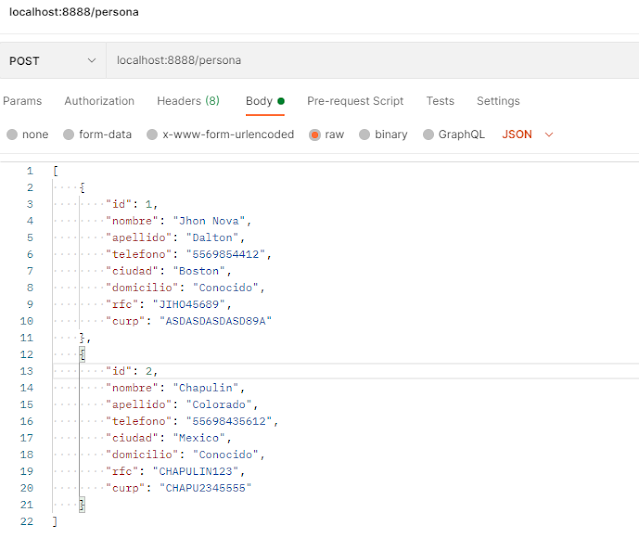Viewport: 639px width, 538px height.
Task: Click the highlighted closing brace on line 21
Action: 82,505
